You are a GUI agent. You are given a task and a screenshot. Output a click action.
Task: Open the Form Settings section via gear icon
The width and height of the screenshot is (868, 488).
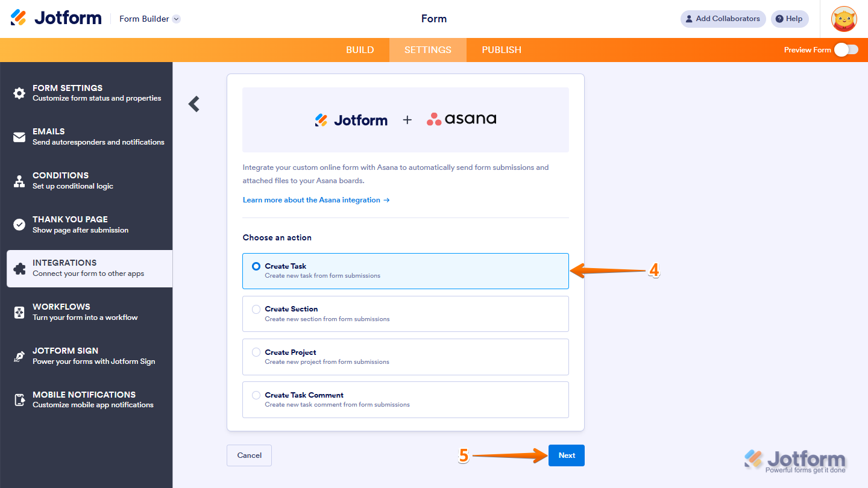pos(19,92)
